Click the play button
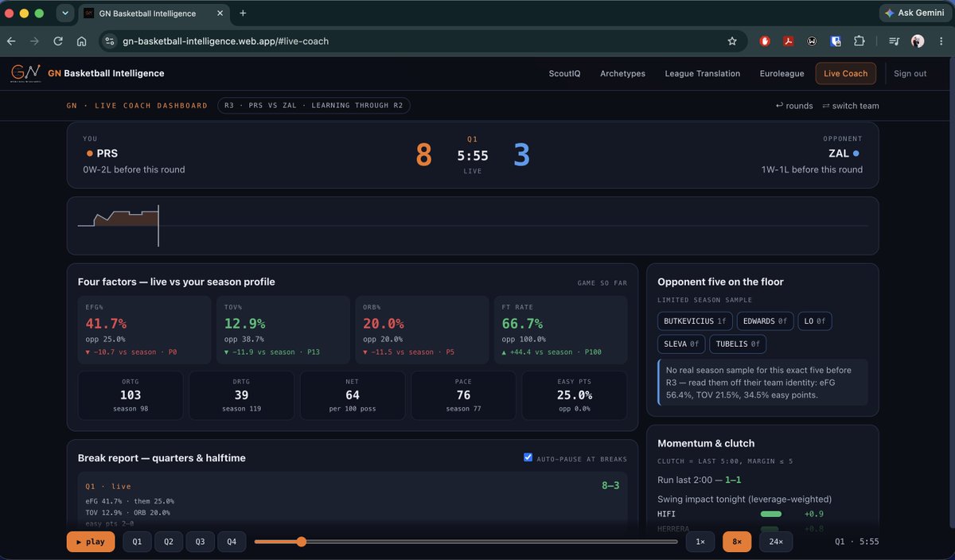 91,542
